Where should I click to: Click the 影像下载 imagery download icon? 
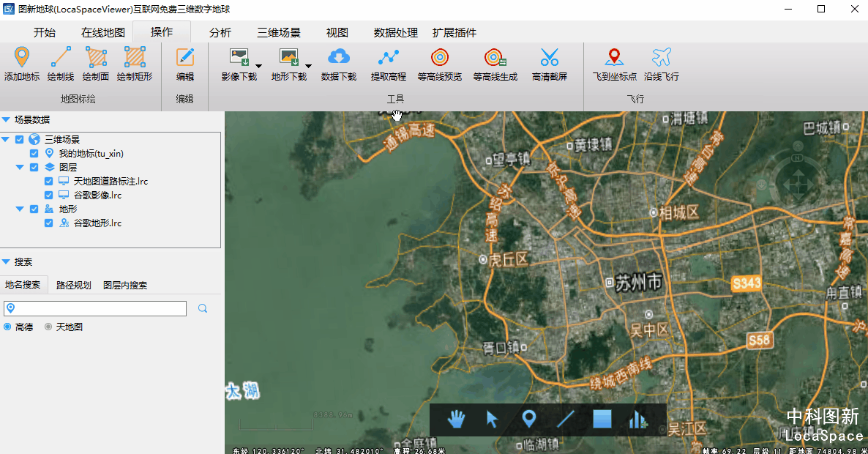click(239, 57)
